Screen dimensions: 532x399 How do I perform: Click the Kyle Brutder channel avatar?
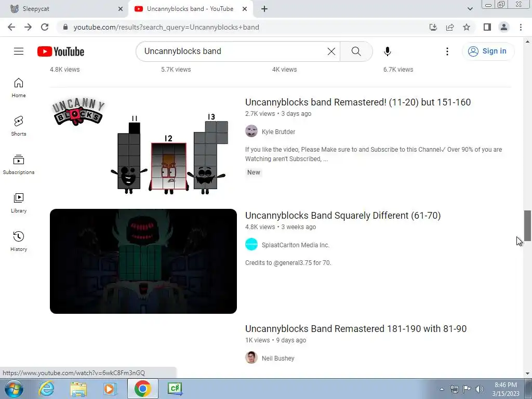251,131
